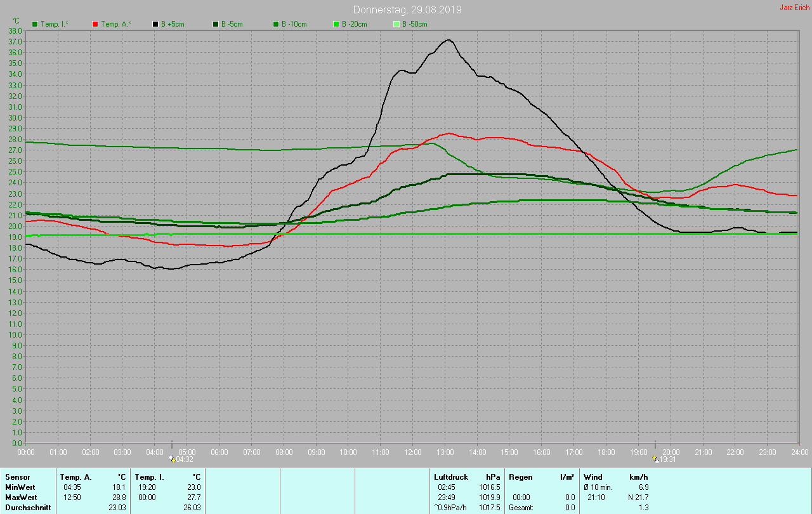
Task: Click the pressure minimum time "02:45"
Action: 447,487
